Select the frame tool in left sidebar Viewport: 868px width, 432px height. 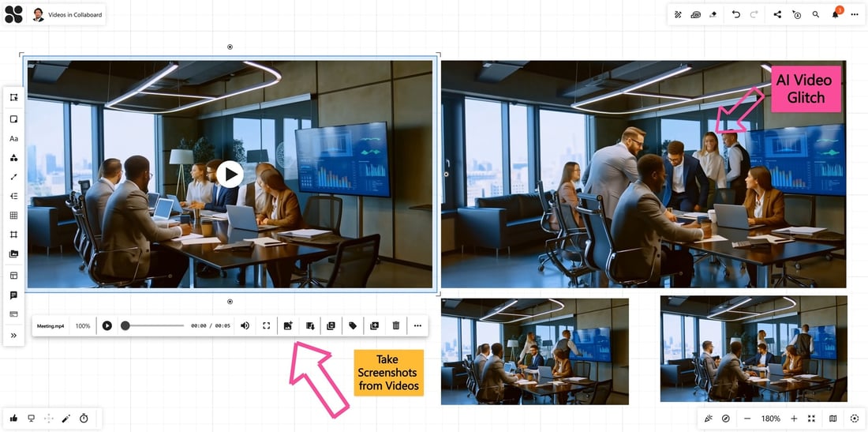(x=14, y=235)
